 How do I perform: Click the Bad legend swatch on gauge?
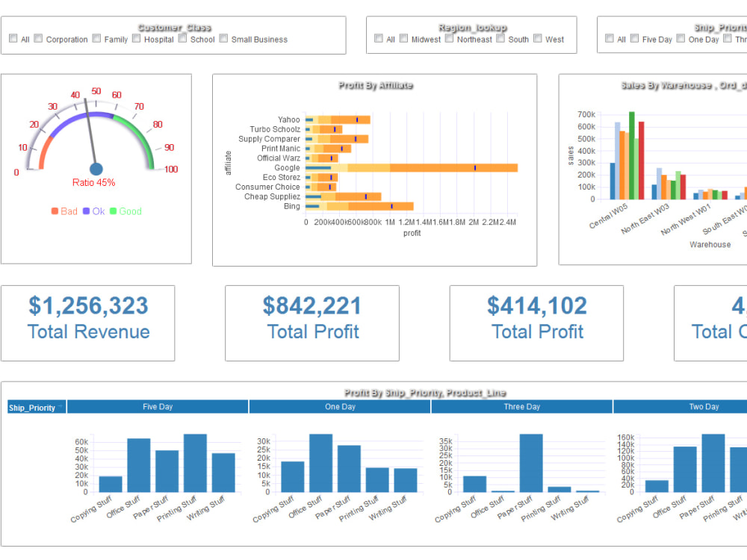pyautogui.click(x=55, y=211)
